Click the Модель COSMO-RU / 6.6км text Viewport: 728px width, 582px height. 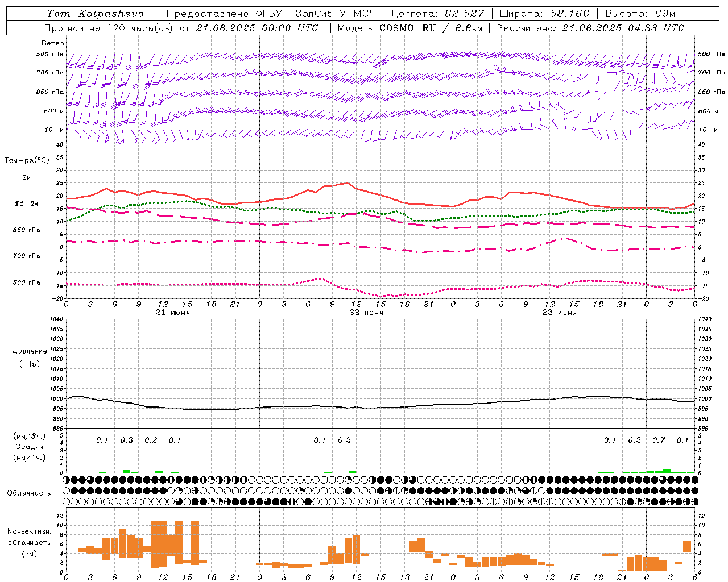410,28
